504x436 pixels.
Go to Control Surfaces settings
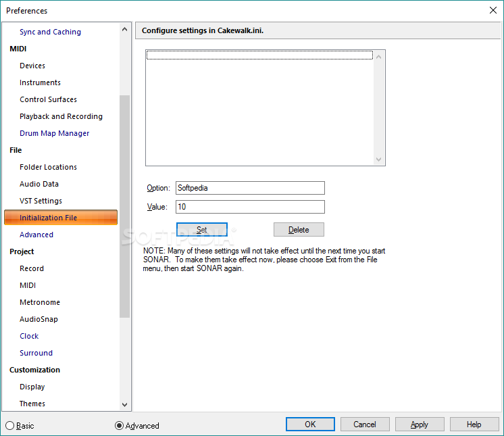(x=48, y=99)
